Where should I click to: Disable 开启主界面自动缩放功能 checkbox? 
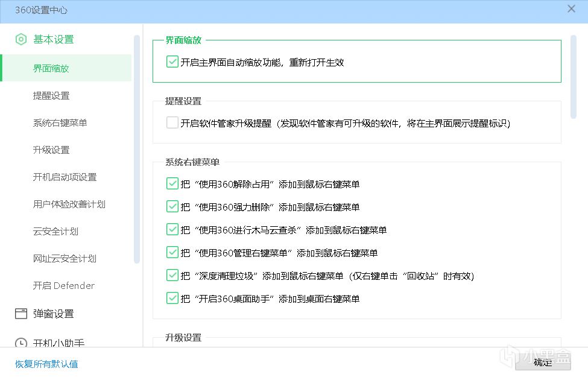(172, 62)
